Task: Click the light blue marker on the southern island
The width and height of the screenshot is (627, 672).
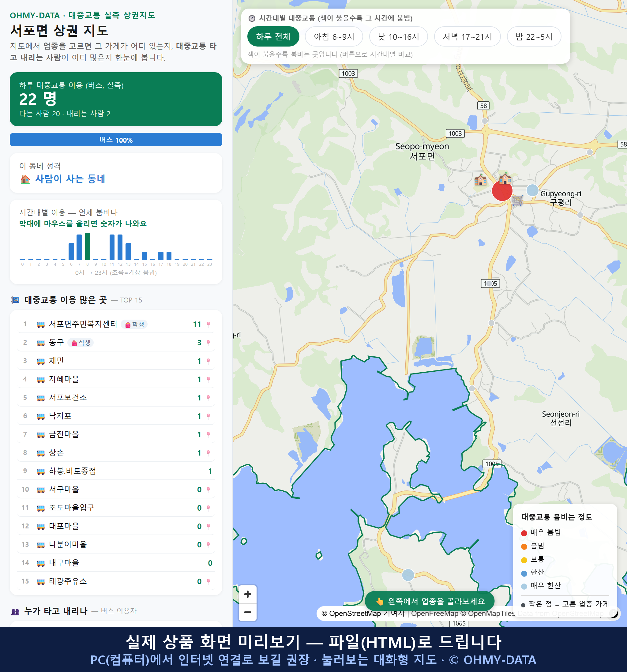Action: point(408,575)
